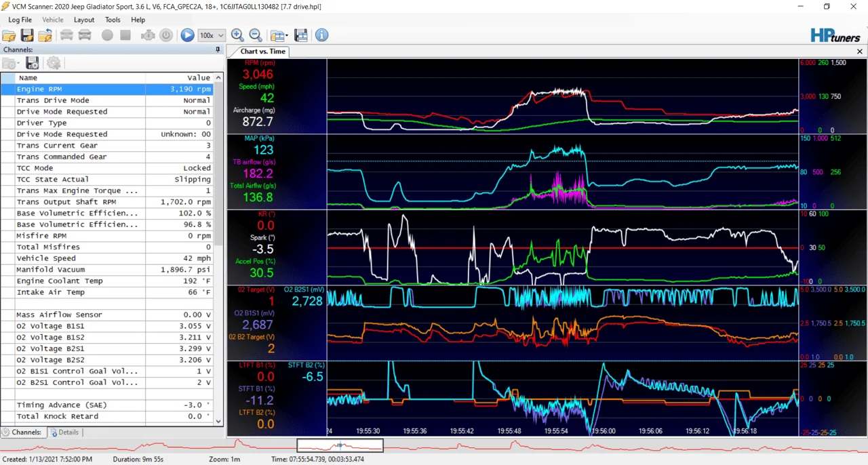
Task: Select the TCC Mode channel row
Action: click(x=107, y=168)
